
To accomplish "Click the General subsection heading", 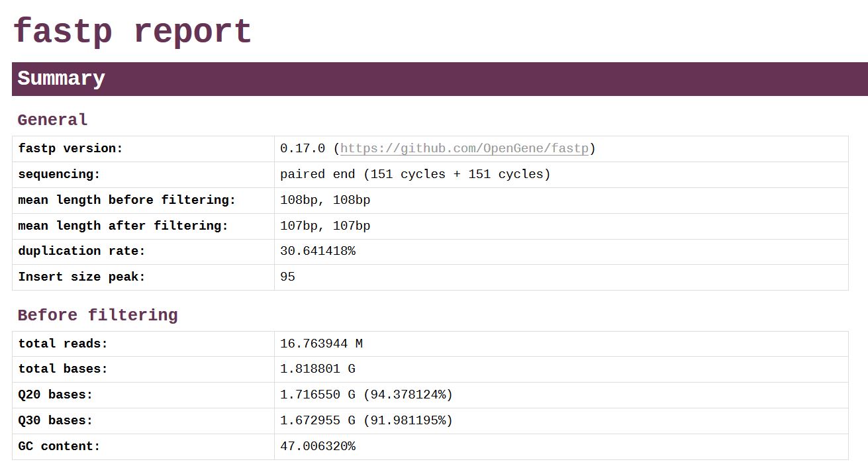I will tap(52, 120).
